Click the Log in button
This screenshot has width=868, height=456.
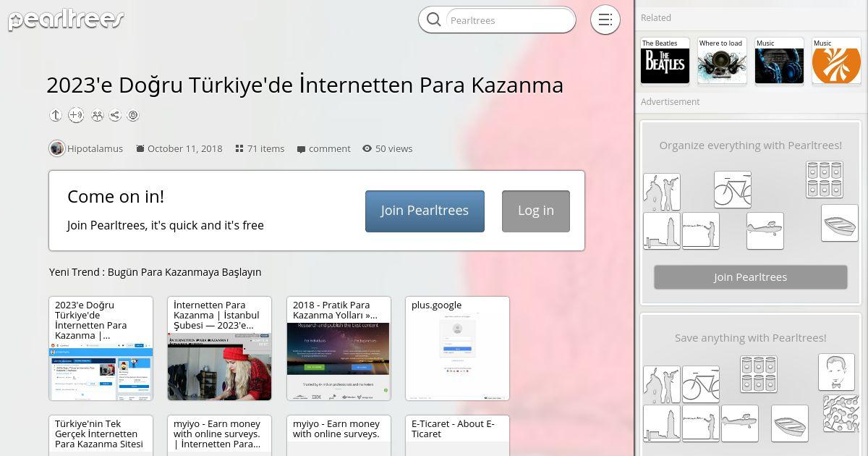click(x=536, y=211)
